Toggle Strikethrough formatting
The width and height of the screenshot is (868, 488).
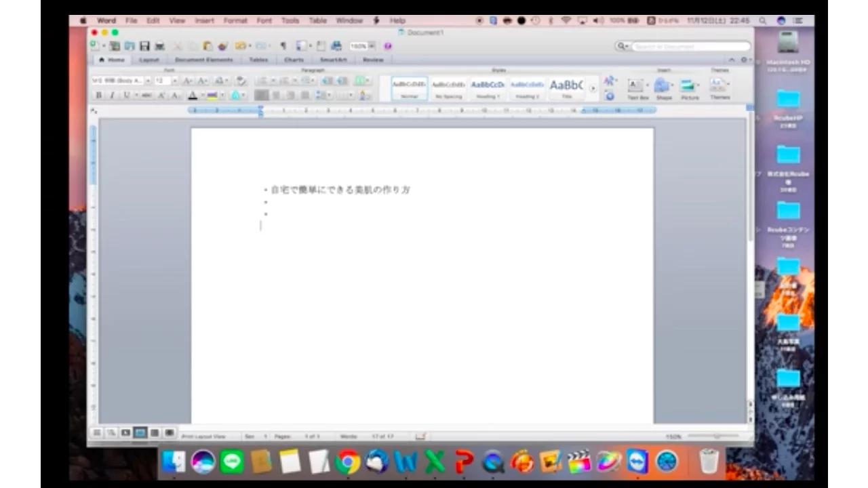coord(146,96)
